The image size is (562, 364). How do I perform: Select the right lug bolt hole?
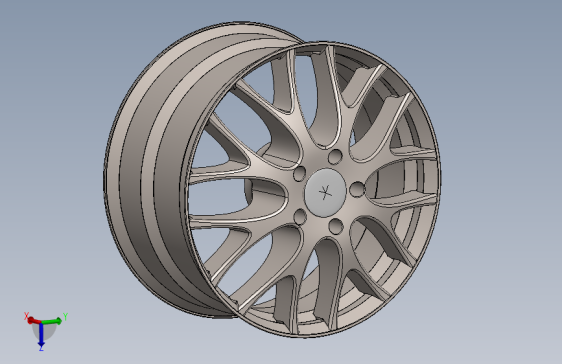click(357, 190)
